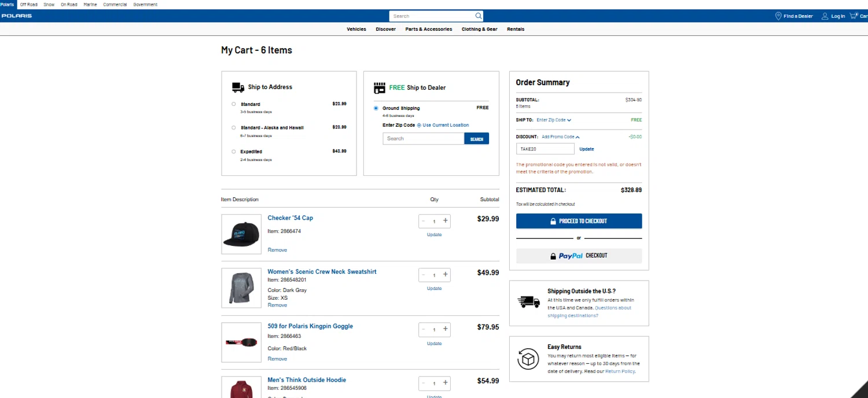Click the Use Current Location target icon
868x398 pixels.
(x=419, y=125)
